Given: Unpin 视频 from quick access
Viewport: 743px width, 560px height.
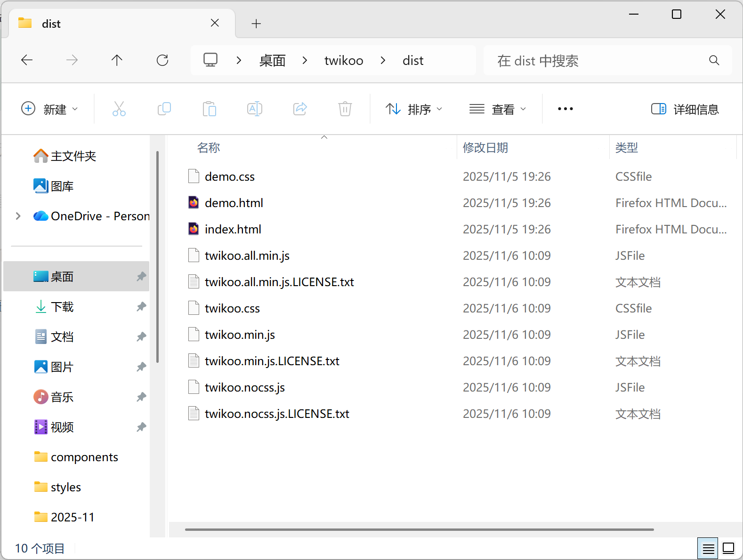Looking at the screenshot, I should click(x=141, y=427).
